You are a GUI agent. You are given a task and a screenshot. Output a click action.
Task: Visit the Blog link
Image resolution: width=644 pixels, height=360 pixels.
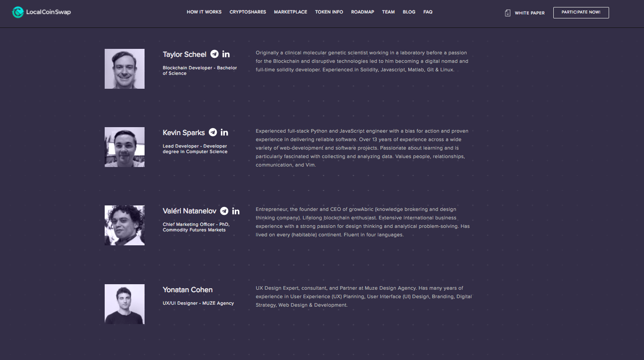[x=409, y=12]
